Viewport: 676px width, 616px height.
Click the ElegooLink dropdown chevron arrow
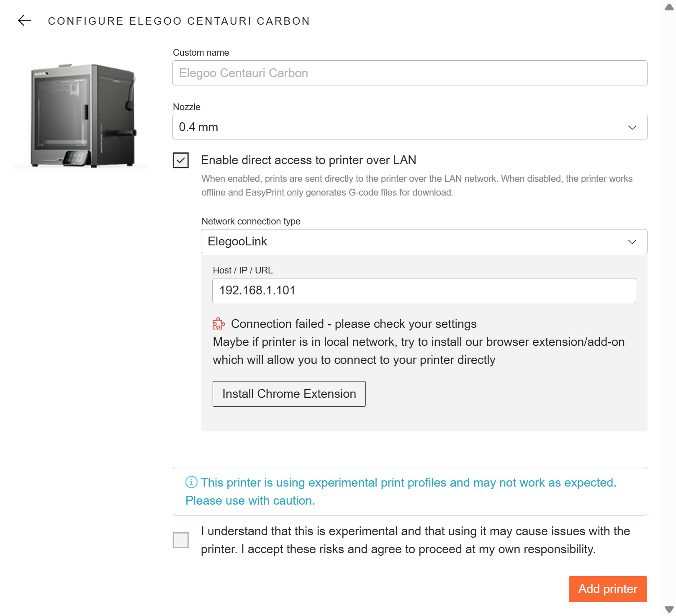(632, 242)
